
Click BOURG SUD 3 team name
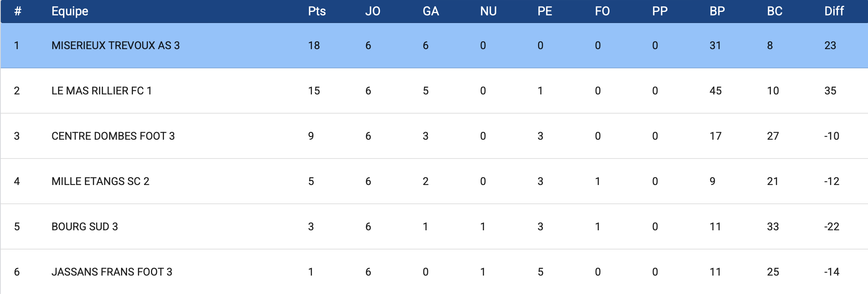point(84,227)
